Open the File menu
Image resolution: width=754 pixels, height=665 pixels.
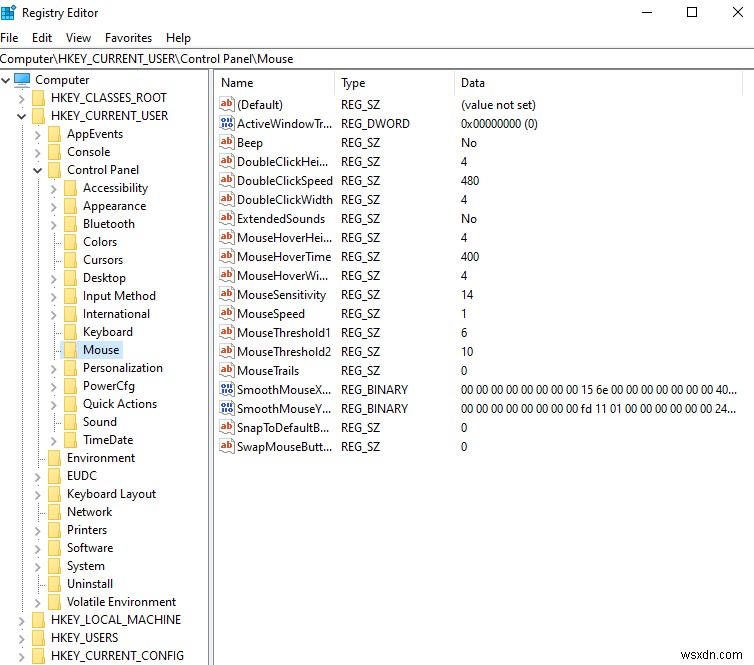coord(9,38)
